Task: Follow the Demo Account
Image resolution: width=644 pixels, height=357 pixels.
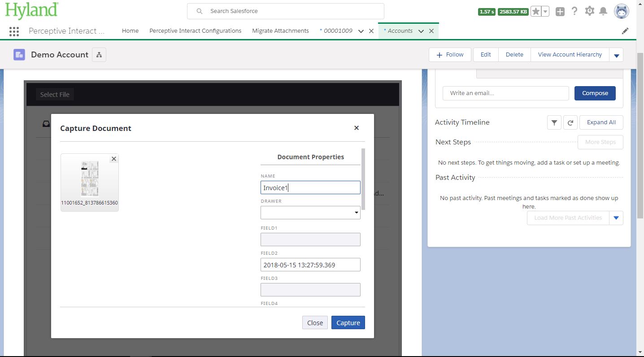Action: (x=449, y=54)
